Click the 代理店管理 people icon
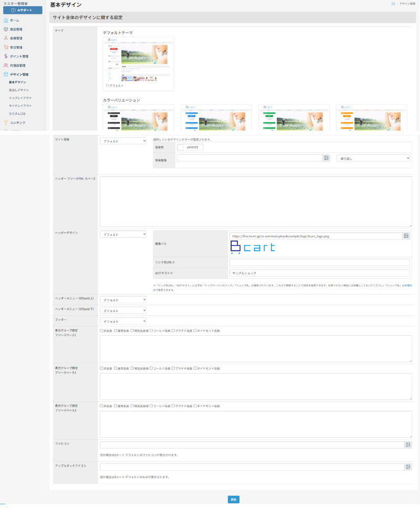The height and width of the screenshot is (508, 420). coord(6,65)
